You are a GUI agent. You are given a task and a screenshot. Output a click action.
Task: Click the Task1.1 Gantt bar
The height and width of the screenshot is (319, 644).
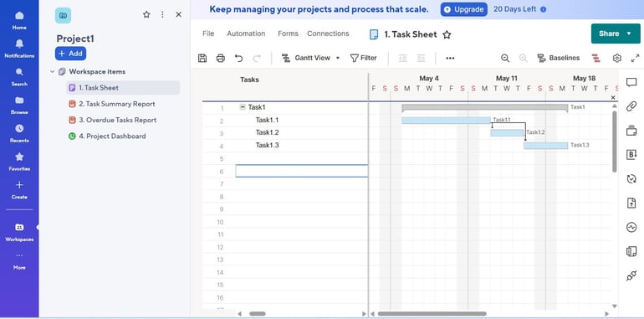(x=446, y=120)
